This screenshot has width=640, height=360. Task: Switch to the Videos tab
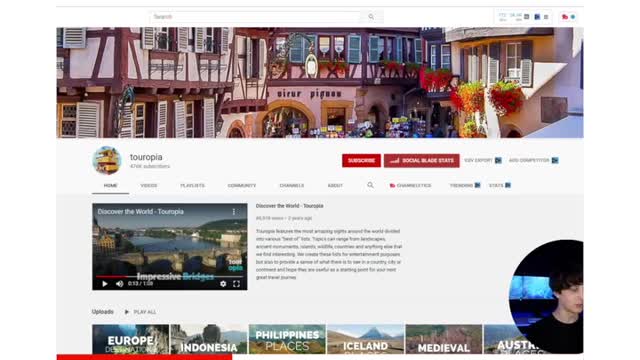pos(149,185)
